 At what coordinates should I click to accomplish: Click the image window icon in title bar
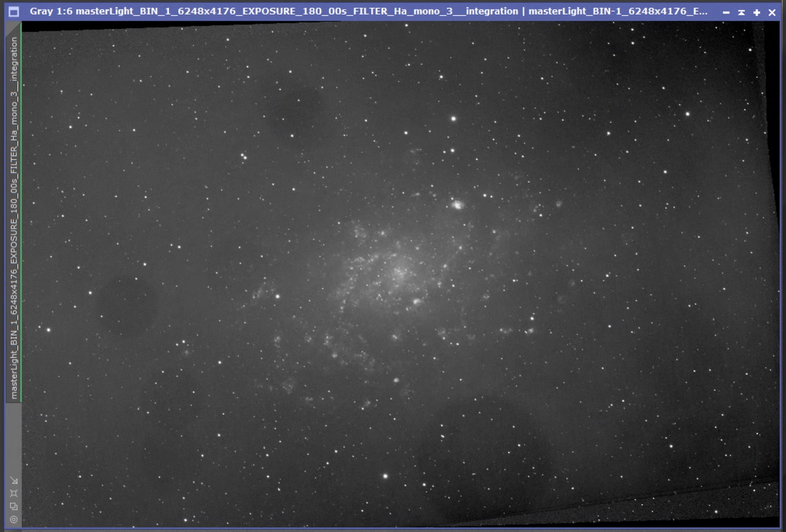click(14, 12)
